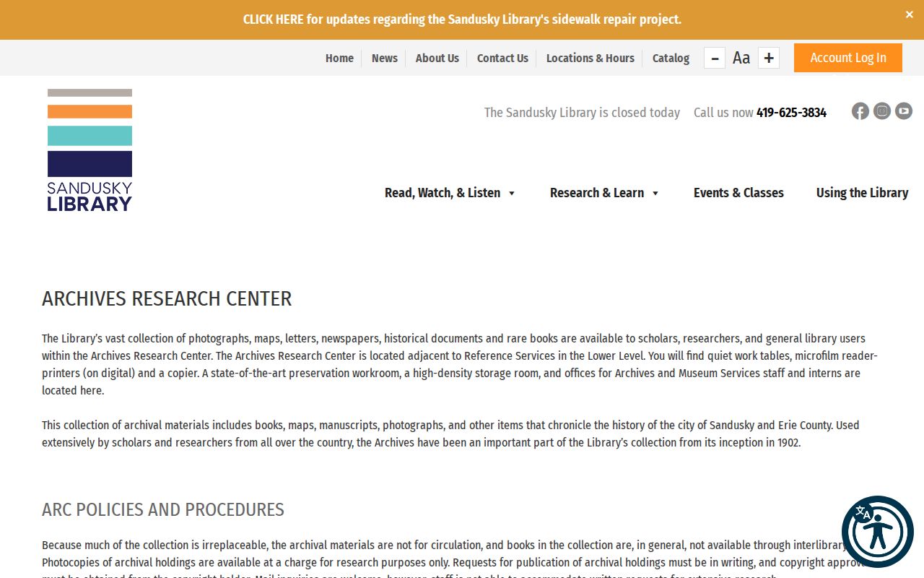Click the sidewalk repair project banner text
The width and height of the screenshot is (924, 578).
click(462, 20)
